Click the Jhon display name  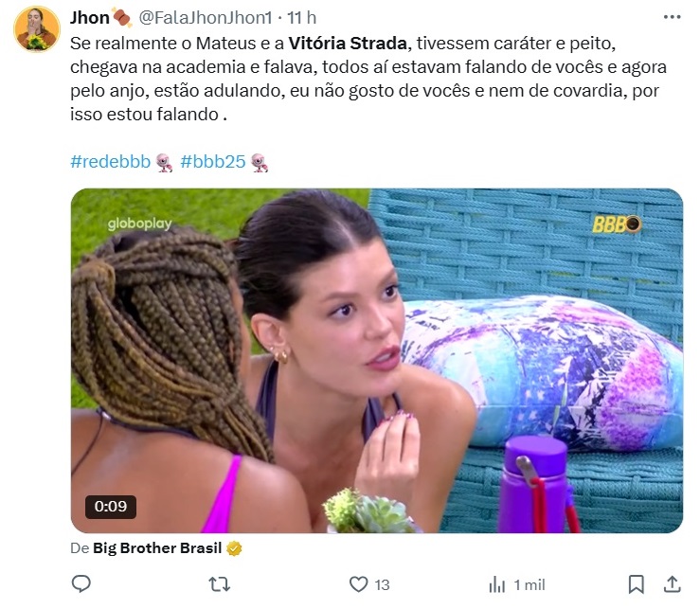click(90, 18)
